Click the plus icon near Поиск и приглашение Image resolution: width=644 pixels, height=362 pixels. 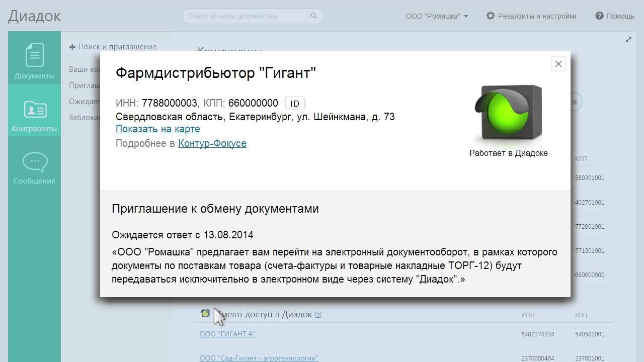[x=72, y=47]
